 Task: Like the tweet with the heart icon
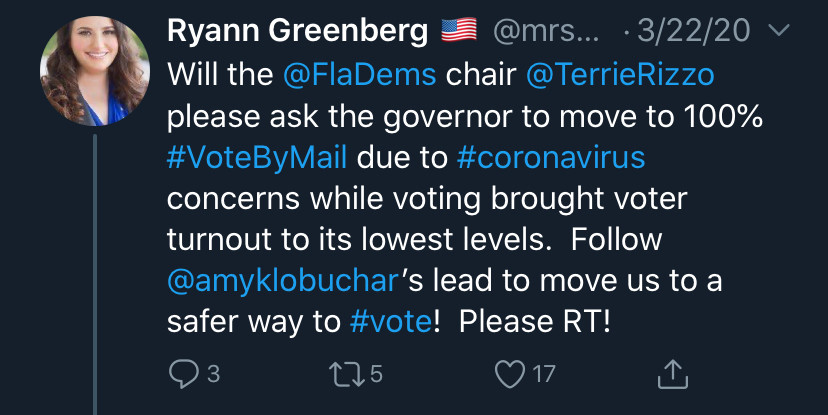[510, 374]
